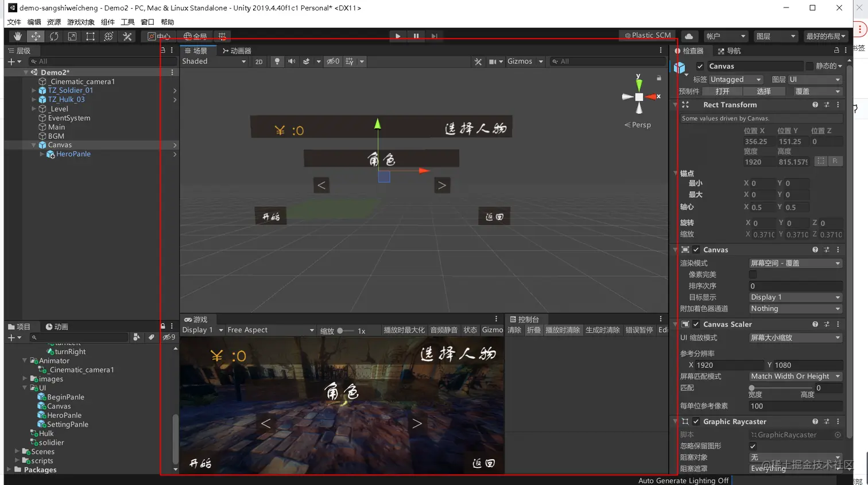Switch to the 导航 (Navigation) tab
Image resolution: width=868 pixels, height=485 pixels.
click(x=729, y=51)
